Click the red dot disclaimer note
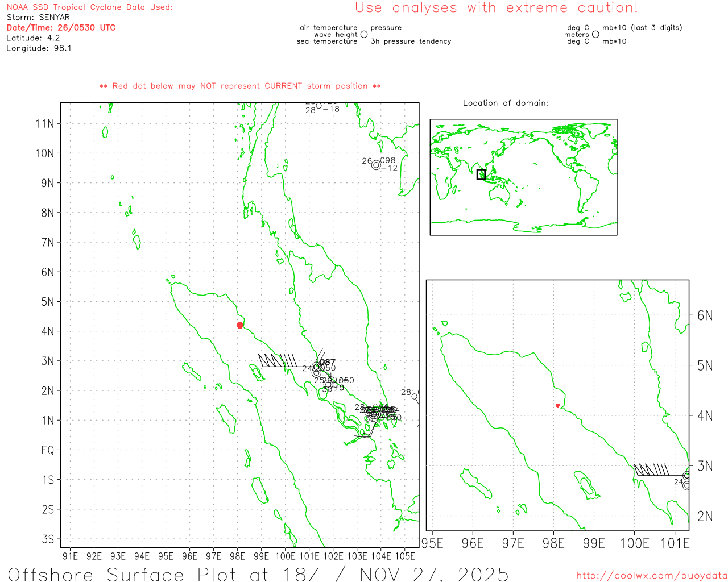 click(x=240, y=86)
